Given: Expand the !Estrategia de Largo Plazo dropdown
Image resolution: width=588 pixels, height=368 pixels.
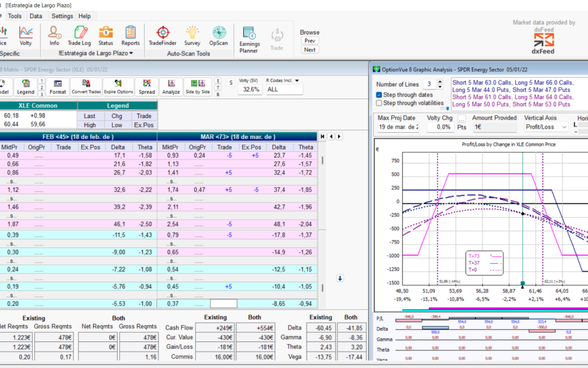Looking at the screenshot, I should [96, 53].
